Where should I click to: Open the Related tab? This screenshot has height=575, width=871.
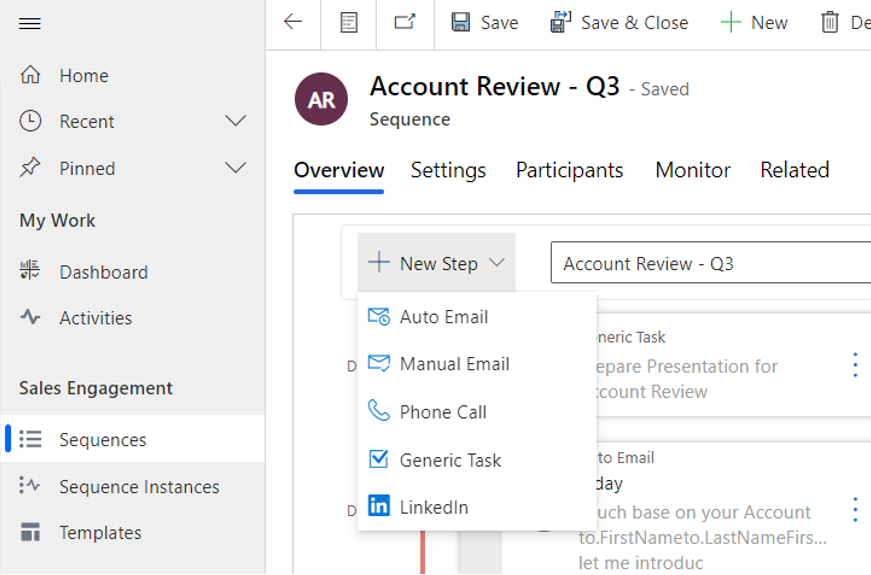click(794, 170)
